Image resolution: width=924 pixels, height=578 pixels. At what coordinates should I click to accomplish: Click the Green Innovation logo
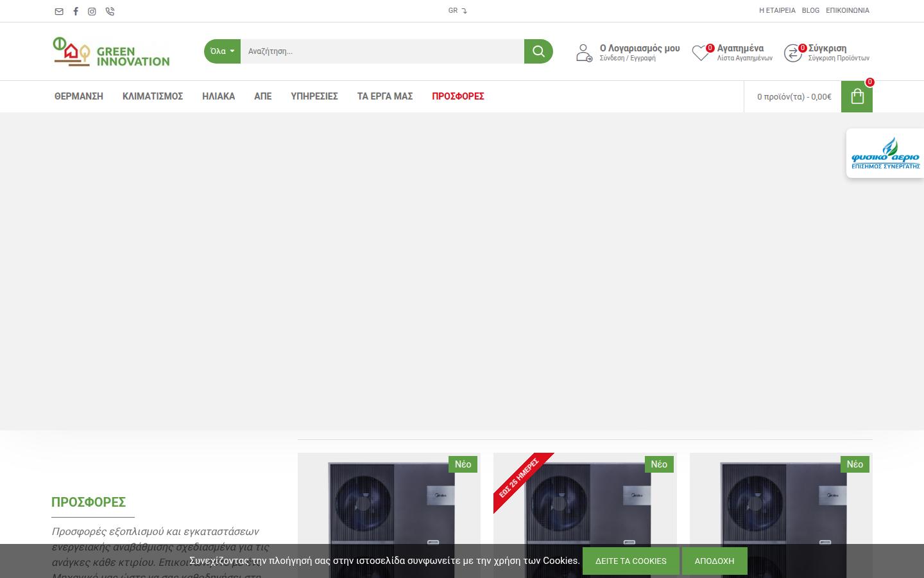[111, 51]
